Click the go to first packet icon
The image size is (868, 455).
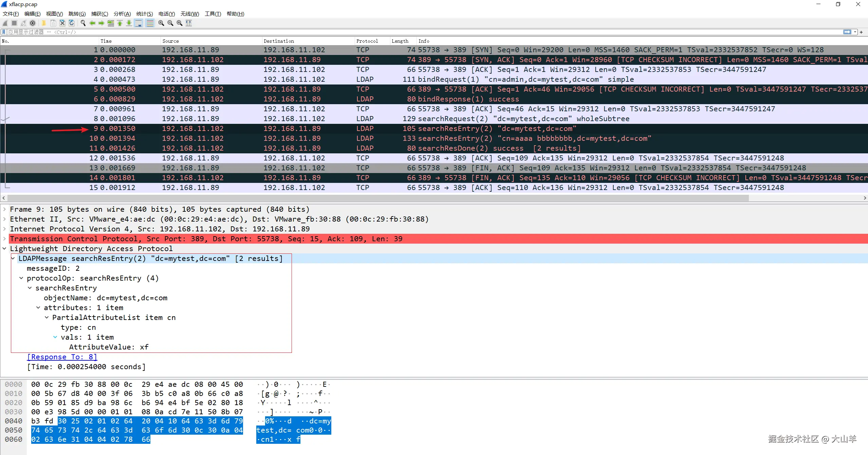[120, 23]
